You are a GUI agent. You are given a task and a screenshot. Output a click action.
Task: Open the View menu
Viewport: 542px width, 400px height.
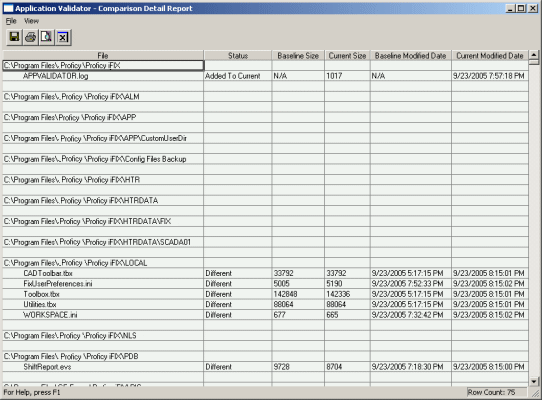pyautogui.click(x=31, y=21)
